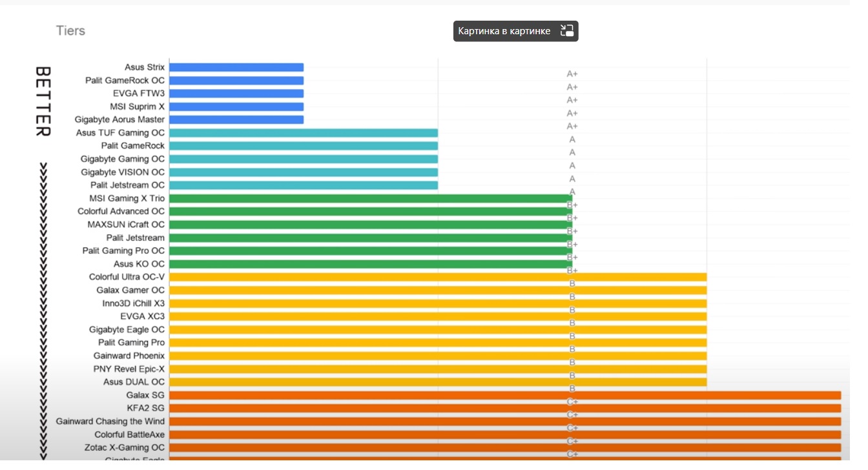Click the "Palit GameRock OC" label
868x470 pixels.
click(x=125, y=81)
